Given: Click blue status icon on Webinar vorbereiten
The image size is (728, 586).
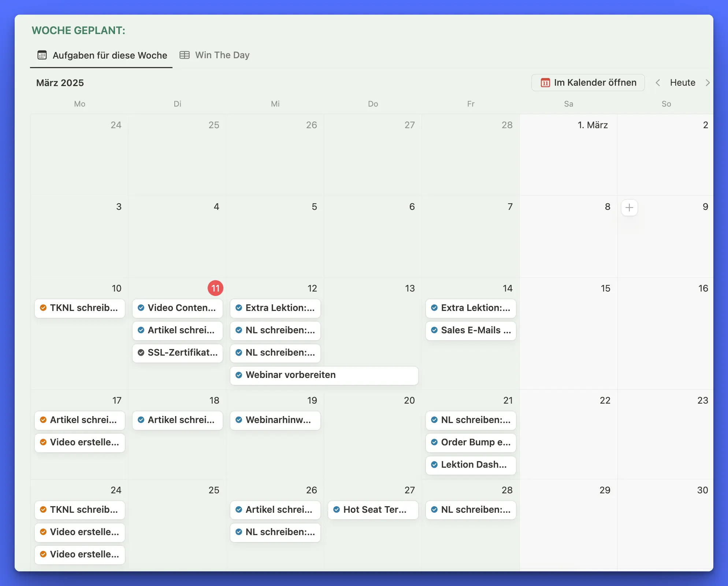Looking at the screenshot, I should (x=239, y=375).
